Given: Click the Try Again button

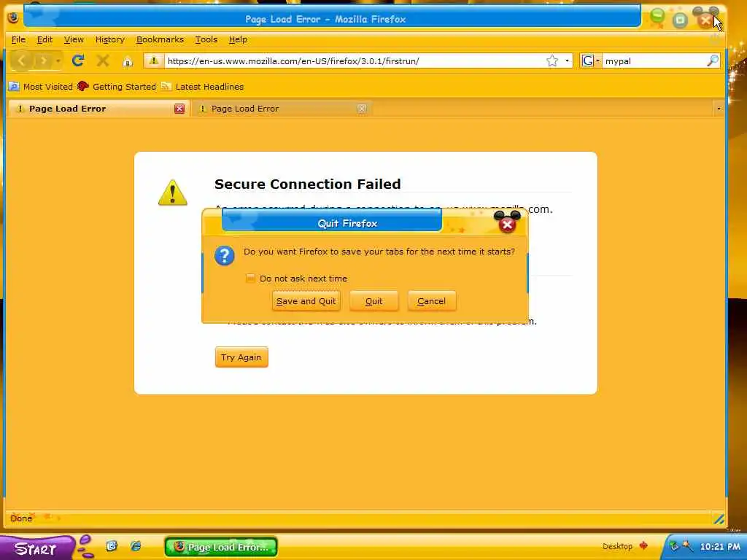Looking at the screenshot, I should point(241,357).
